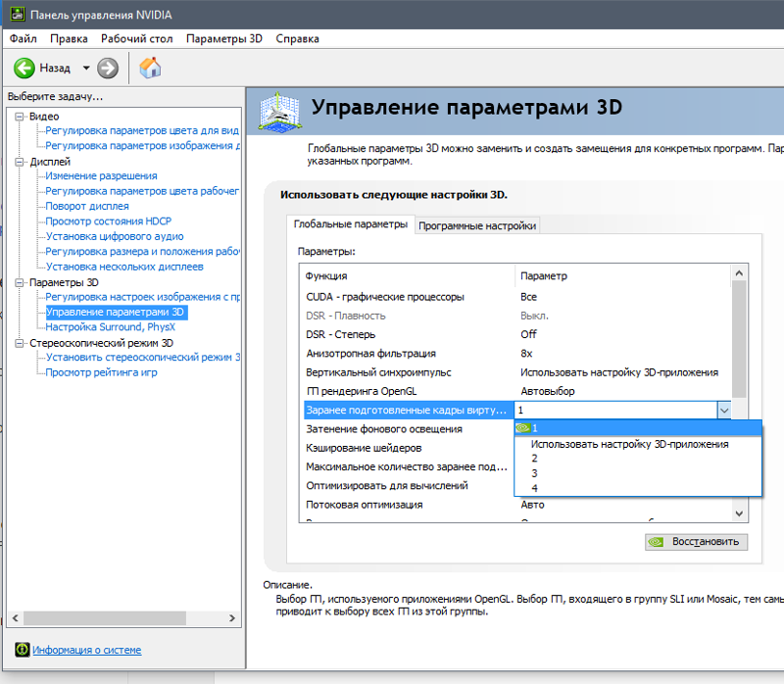Select the DSR - Степень row

[x=516, y=334]
